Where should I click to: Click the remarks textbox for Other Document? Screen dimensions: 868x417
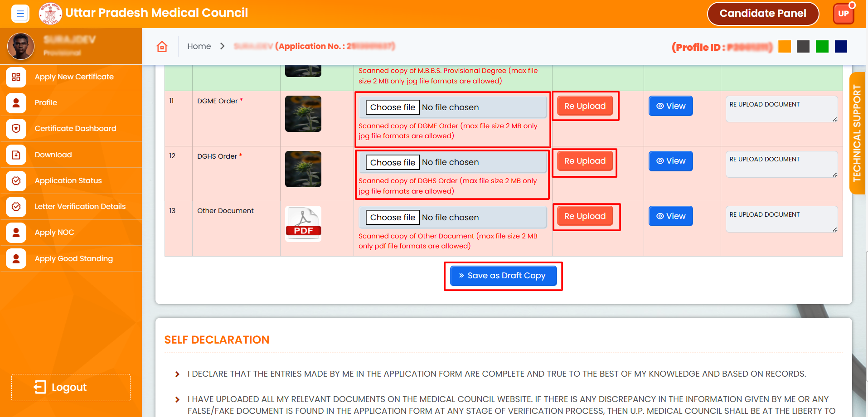pos(781,219)
